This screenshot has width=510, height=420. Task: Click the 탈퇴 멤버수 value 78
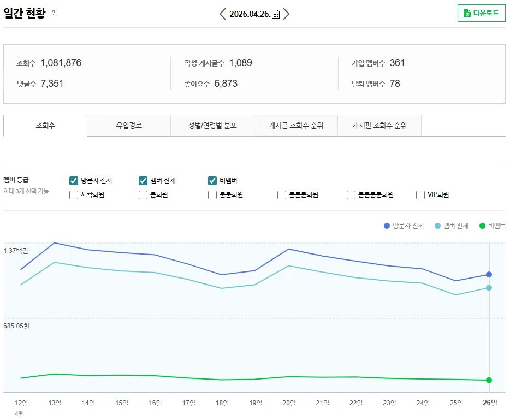click(395, 84)
